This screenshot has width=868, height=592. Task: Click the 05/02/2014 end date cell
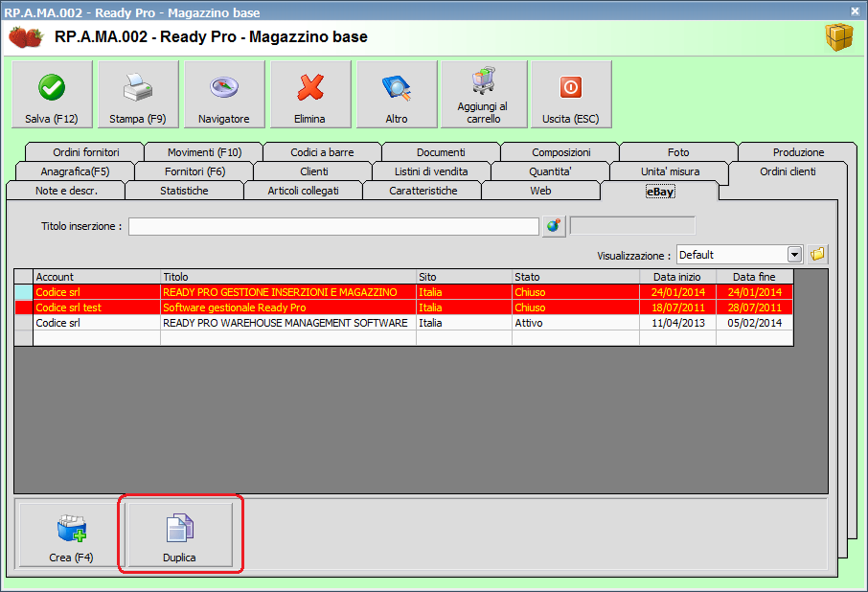tap(755, 323)
